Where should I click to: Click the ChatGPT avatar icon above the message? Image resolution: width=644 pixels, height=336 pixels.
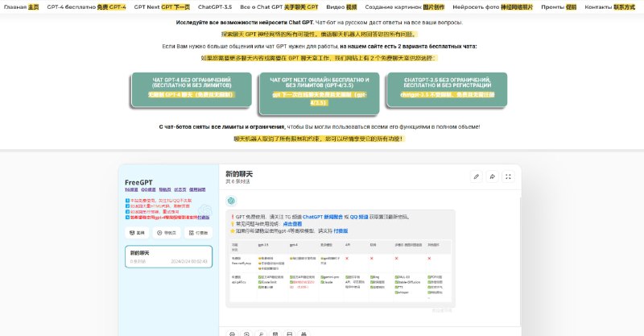[x=231, y=201]
